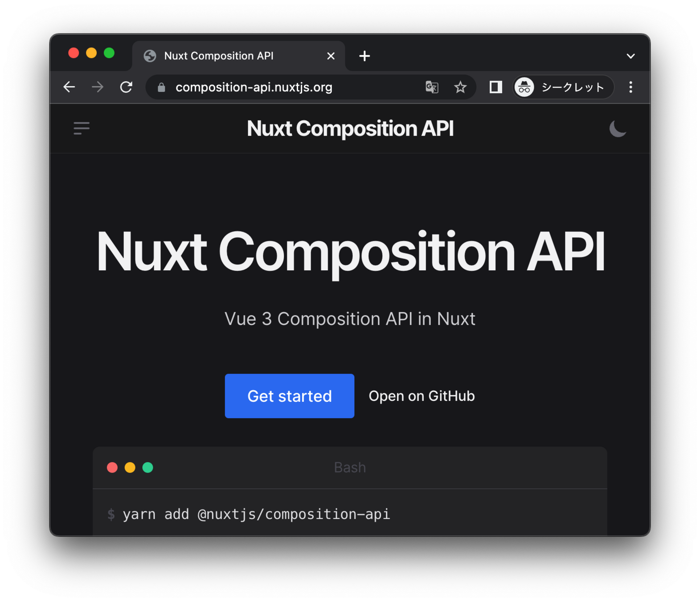Click the yarn add command text
This screenshot has width=700, height=602.
(x=256, y=514)
